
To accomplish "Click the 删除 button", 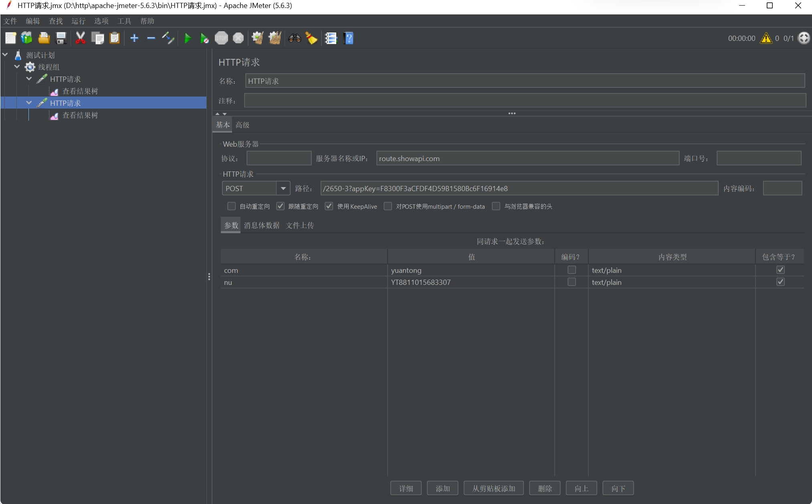I will tap(545, 488).
